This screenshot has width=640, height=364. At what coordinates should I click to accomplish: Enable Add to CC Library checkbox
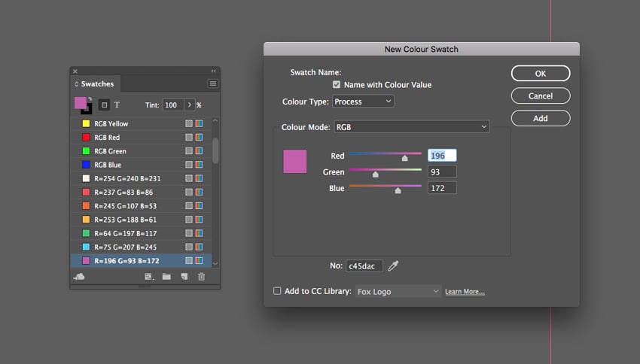click(277, 291)
